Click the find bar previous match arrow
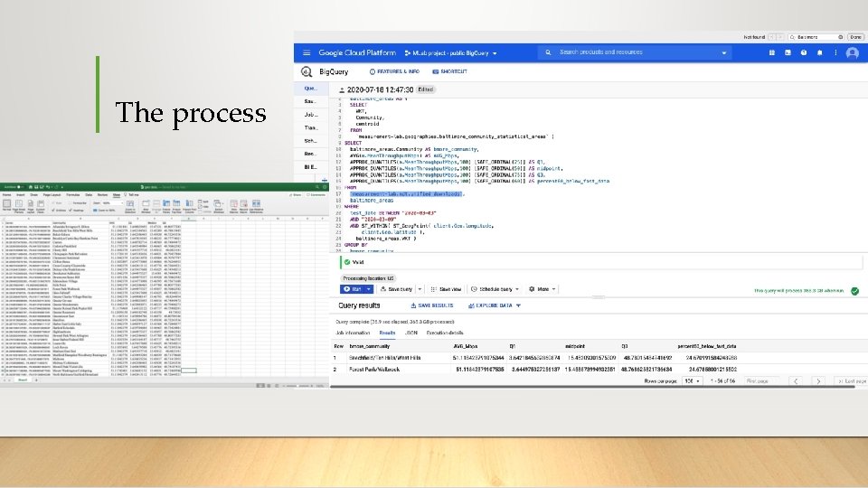 pos(771,37)
